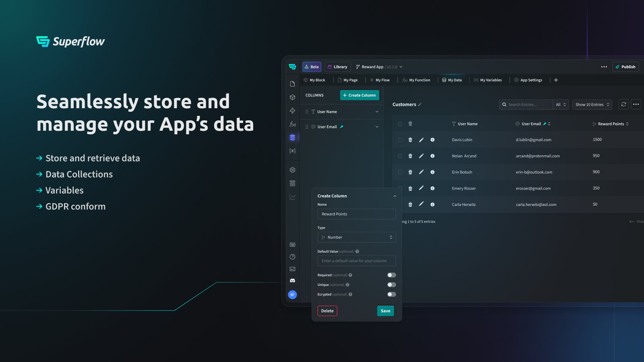Delete the column via Delete button
Viewport: 644px width, 362px height.
click(327, 311)
